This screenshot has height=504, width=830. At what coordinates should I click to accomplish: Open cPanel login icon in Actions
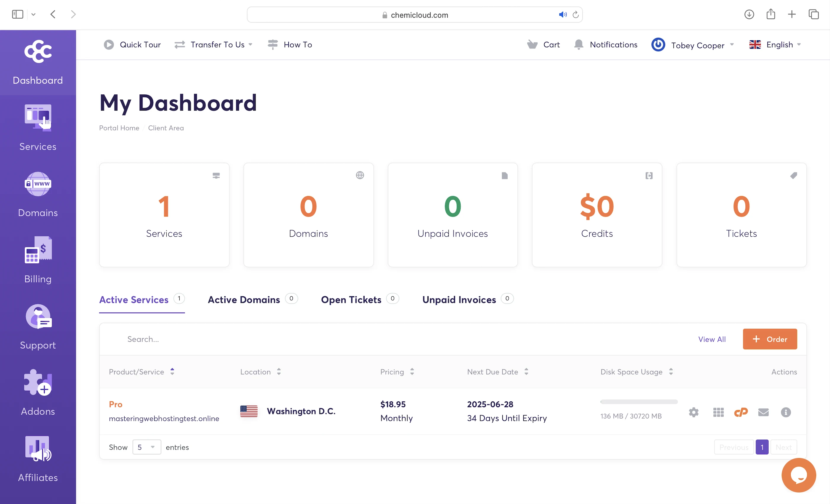(741, 412)
